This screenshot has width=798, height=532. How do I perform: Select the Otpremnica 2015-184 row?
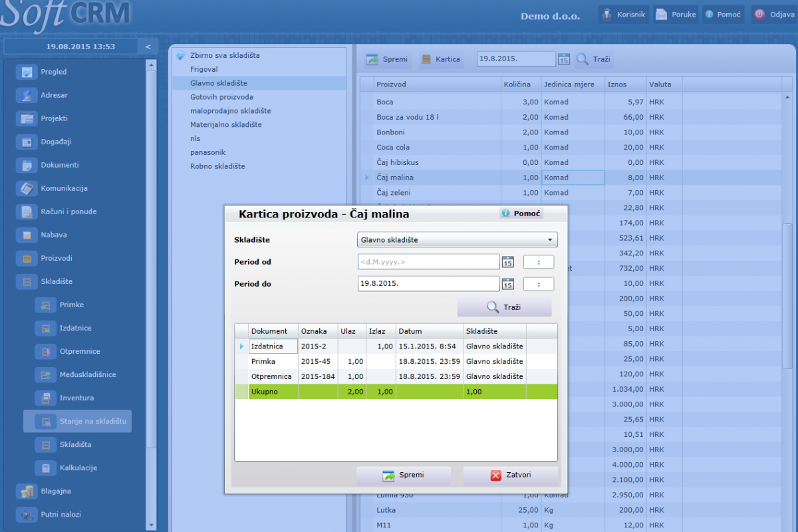(x=396, y=377)
